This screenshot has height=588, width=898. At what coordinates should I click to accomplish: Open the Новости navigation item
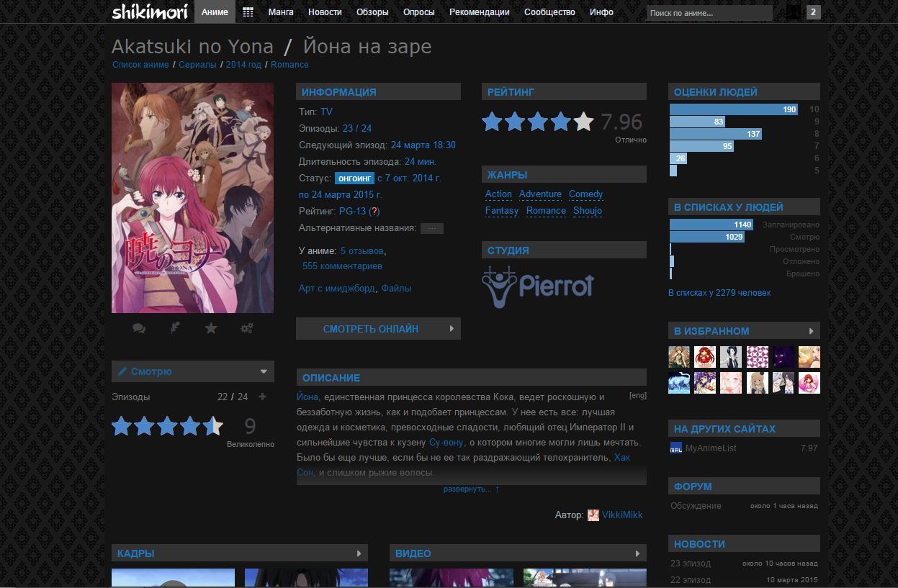tap(325, 12)
